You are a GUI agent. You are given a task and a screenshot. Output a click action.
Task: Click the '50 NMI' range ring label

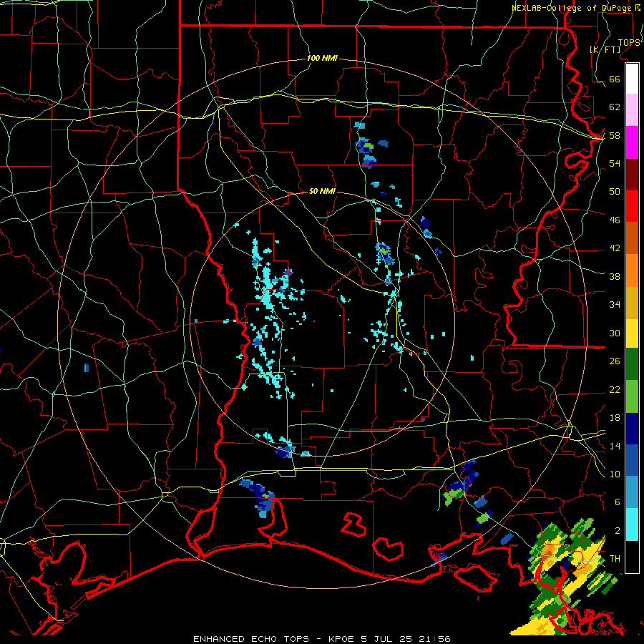tap(322, 191)
